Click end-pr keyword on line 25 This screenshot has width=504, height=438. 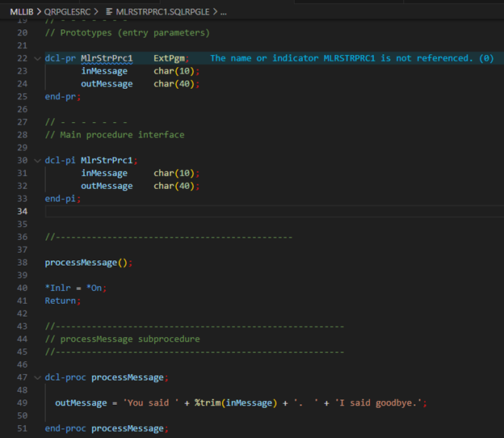(x=61, y=96)
